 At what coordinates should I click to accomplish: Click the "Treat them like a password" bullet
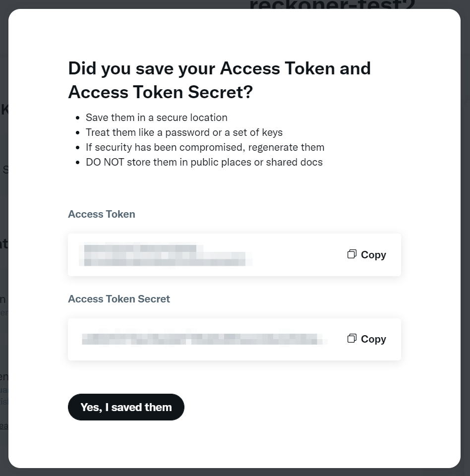[x=184, y=132]
